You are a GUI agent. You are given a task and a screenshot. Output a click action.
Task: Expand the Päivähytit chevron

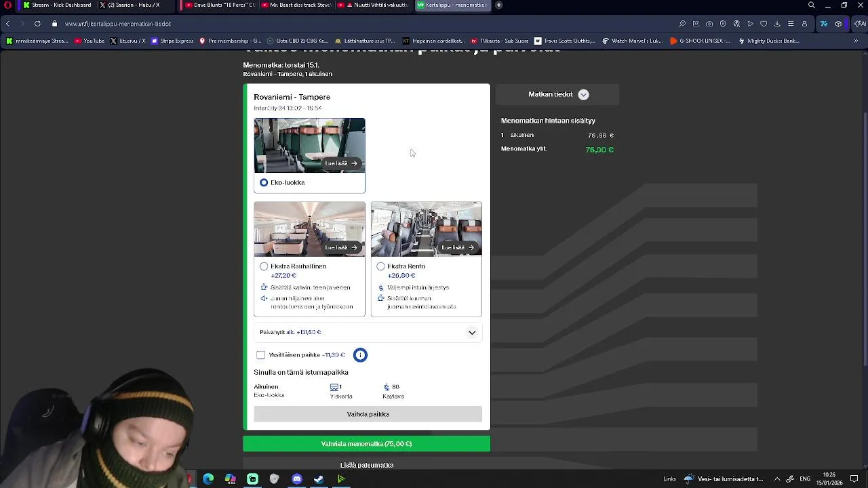pyautogui.click(x=472, y=333)
